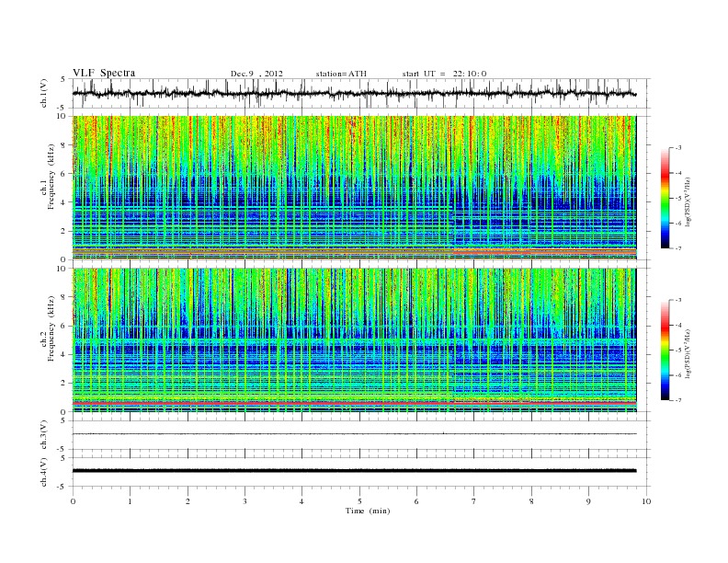This screenshot has height=563, width=728.
Task: Click the ch.4(V) thick waveform band
Action: point(354,471)
